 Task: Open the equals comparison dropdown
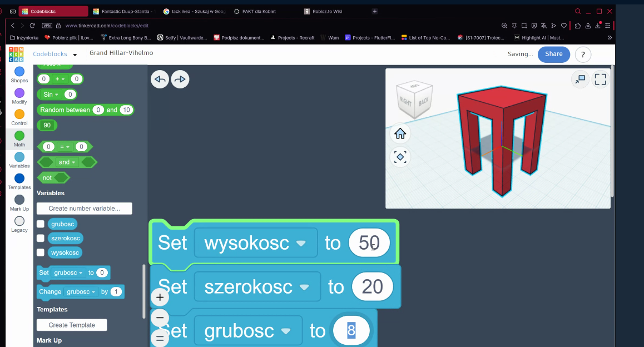click(65, 147)
